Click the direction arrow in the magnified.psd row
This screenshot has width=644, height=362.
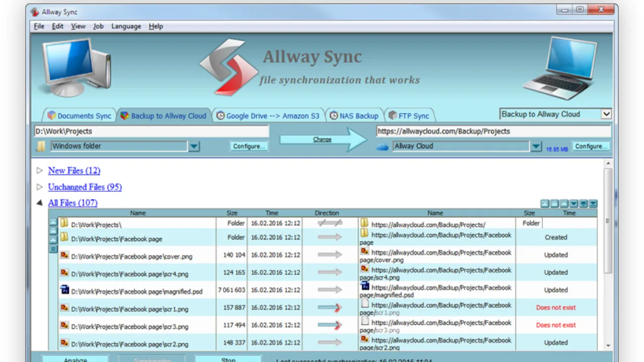[x=330, y=290]
